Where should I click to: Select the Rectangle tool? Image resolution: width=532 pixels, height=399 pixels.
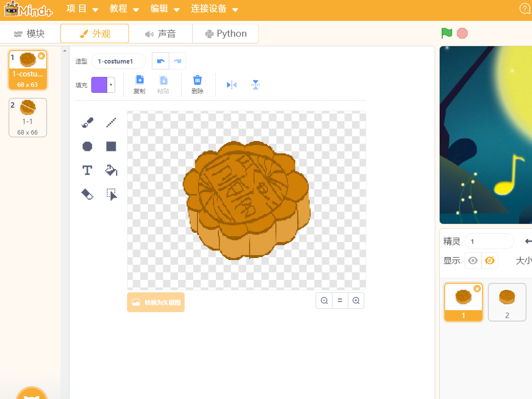pos(111,146)
